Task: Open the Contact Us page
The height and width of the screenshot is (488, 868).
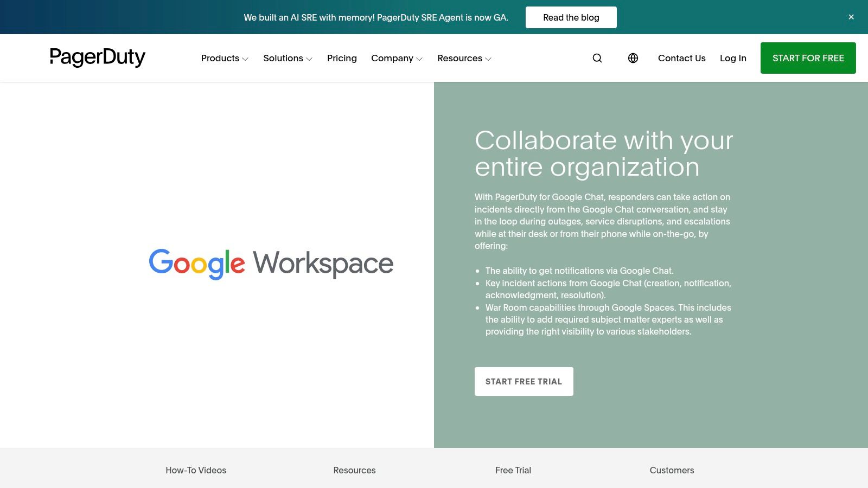Action: click(681, 58)
